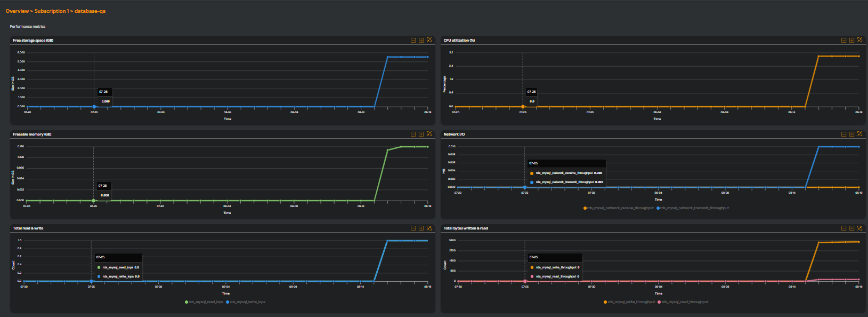The image size is (868, 317).
Task: Select the 07-25 point on Network I/O chart
Action: tap(525, 187)
